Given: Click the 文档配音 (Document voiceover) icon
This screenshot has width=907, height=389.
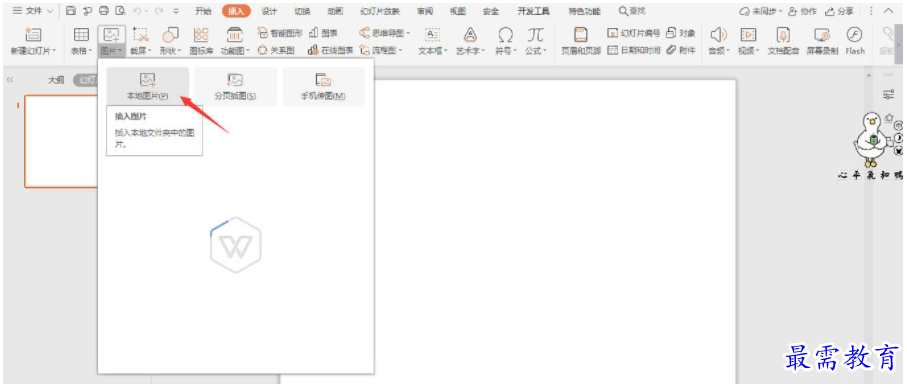Looking at the screenshot, I should click(783, 35).
